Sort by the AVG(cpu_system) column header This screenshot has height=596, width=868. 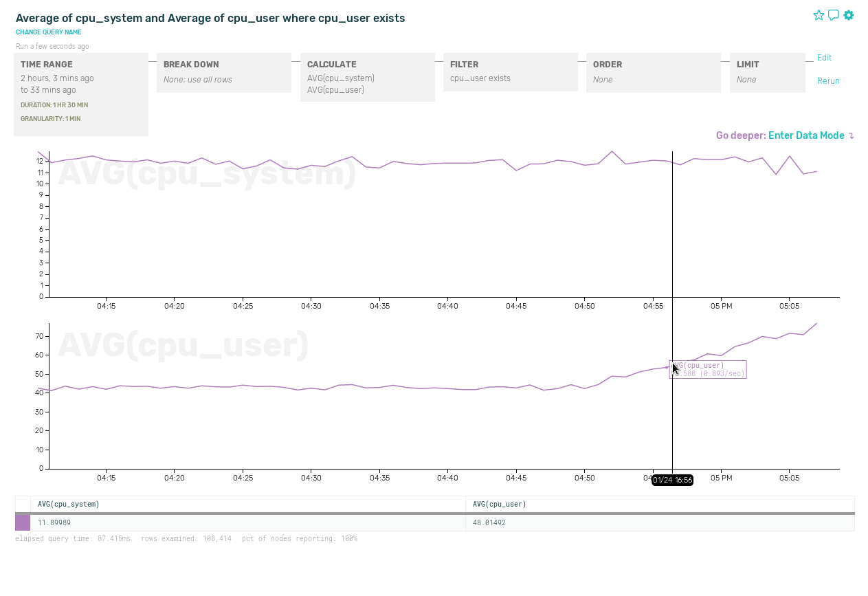[x=69, y=504]
